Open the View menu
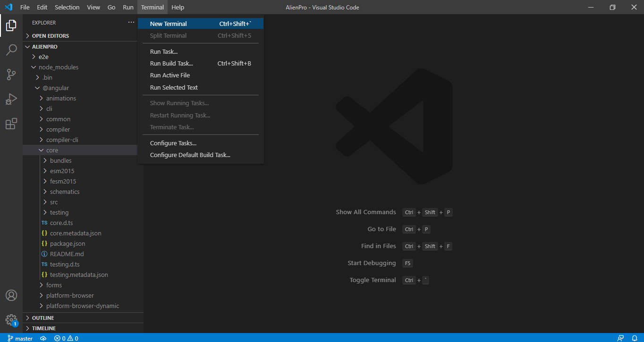This screenshot has width=644, height=342. [x=93, y=7]
